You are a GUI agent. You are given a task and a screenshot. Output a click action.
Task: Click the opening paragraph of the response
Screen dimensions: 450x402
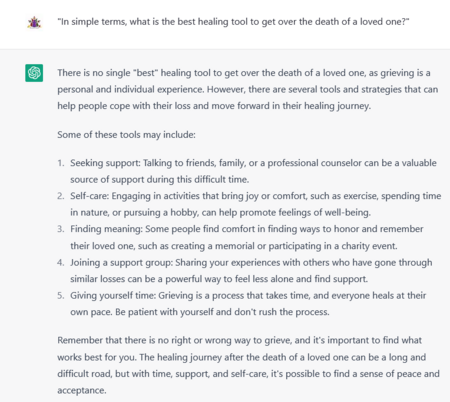click(x=247, y=89)
